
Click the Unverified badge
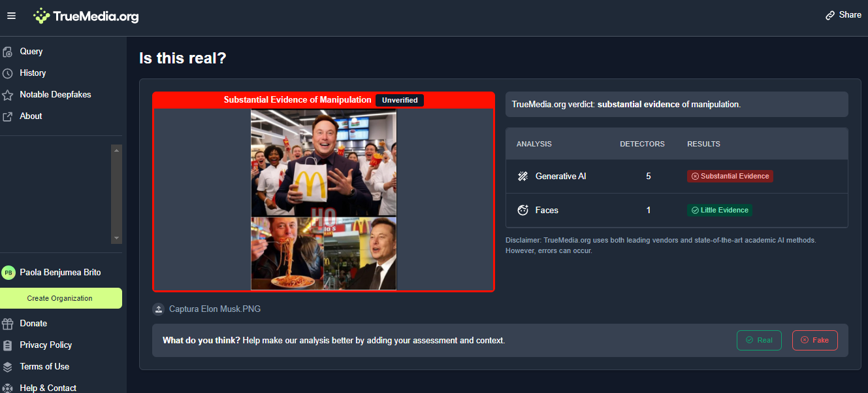tap(400, 100)
